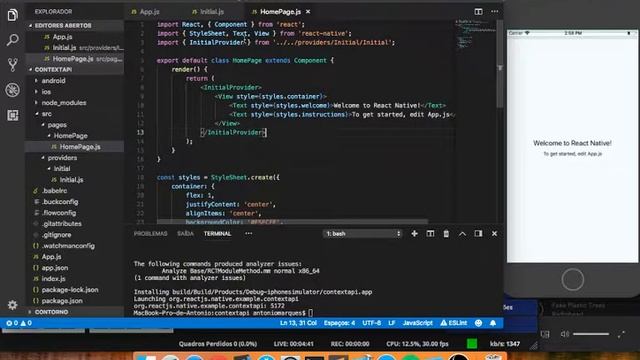The width and height of the screenshot is (640, 360).
Task: Collapse the pages folder
Action: point(57,125)
